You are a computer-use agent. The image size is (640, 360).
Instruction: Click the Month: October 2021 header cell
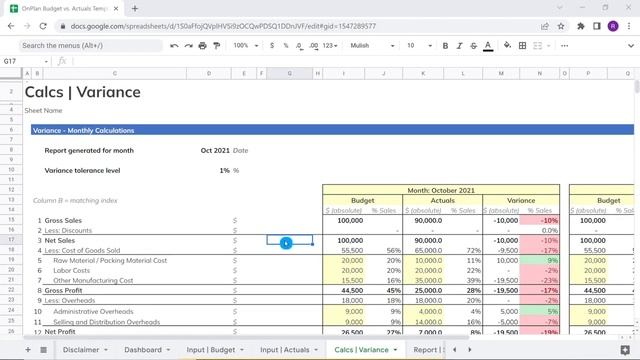(441, 190)
